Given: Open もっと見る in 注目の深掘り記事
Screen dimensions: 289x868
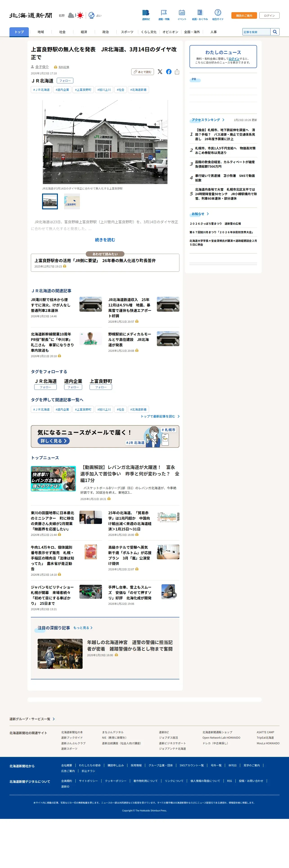Looking at the screenshot, I should (83, 628).
